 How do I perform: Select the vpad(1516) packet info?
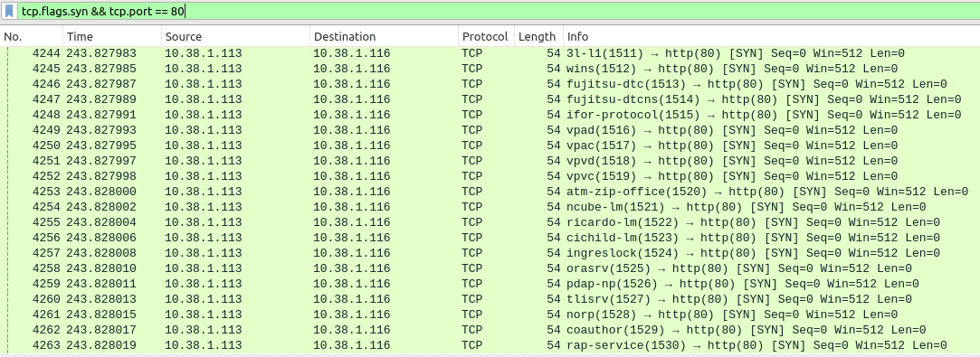pyautogui.click(x=731, y=130)
